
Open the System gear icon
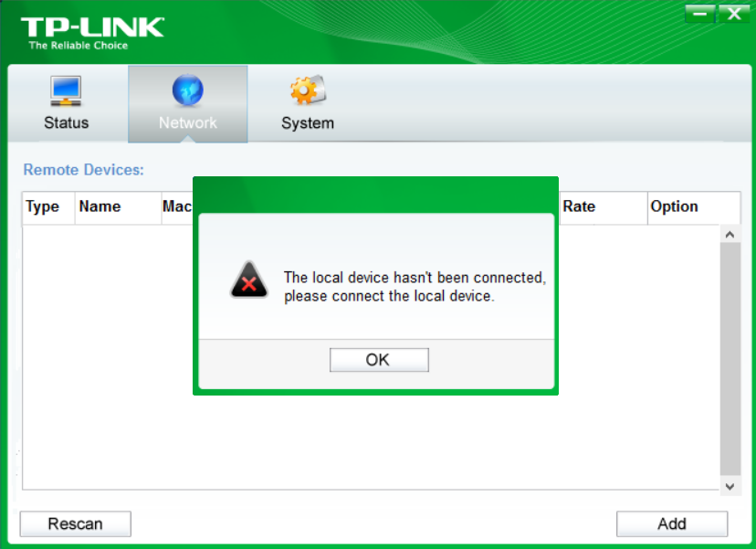click(x=308, y=90)
